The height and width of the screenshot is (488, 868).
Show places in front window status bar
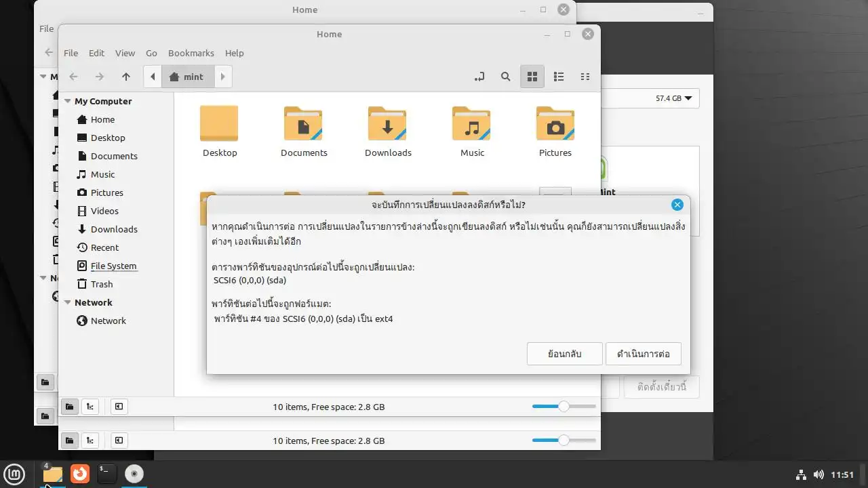pyautogui.click(x=69, y=407)
